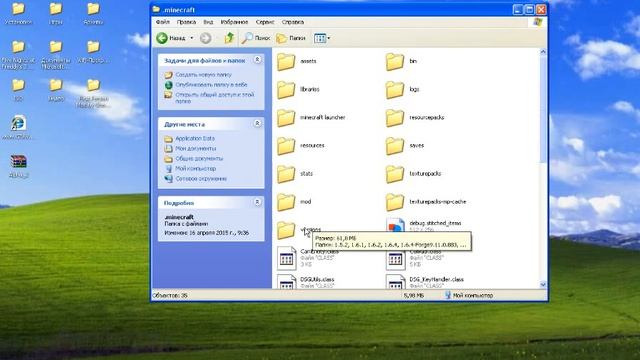Open the Файл menu
The width and height of the screenshot is (640, 360).
(162, 22)
